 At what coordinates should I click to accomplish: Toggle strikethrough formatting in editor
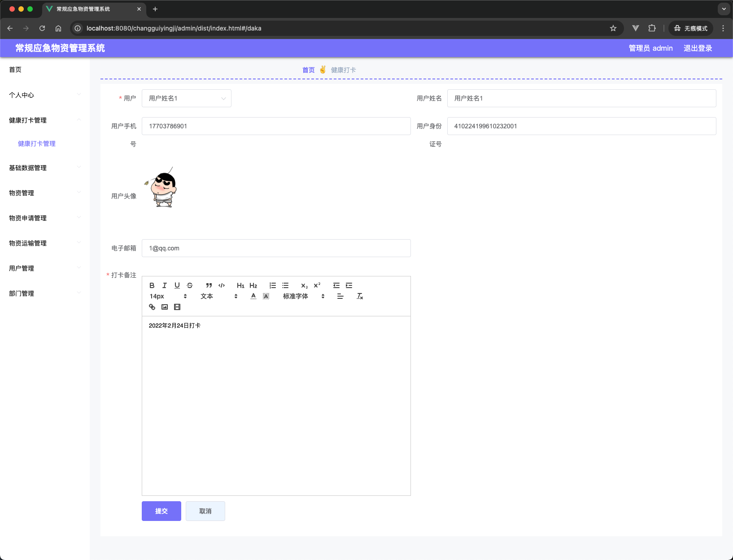tap(190, 285)
